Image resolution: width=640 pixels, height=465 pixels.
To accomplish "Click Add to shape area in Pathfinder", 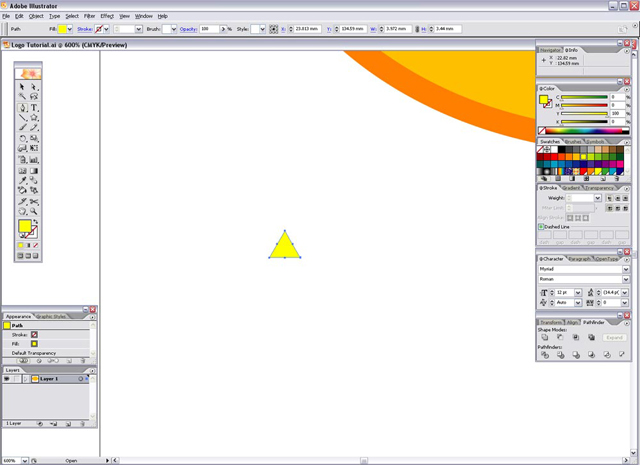I will [x=544, y=338].
